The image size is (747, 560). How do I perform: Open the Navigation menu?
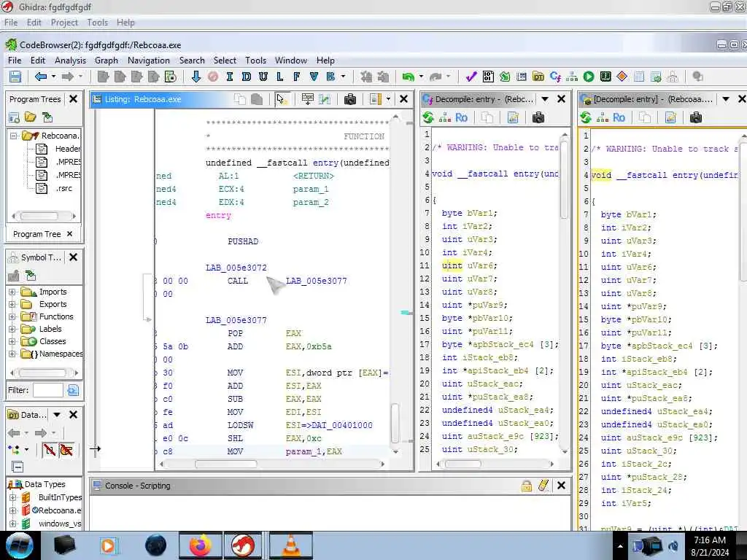coord(149,60)
